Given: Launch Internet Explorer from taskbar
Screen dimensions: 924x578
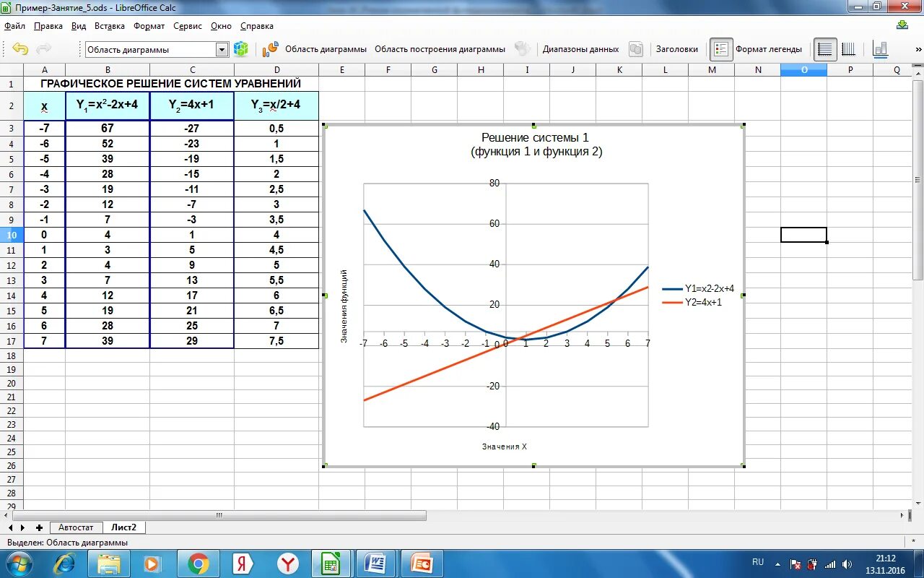Looking at the screenshot, I should coord(65,563).
